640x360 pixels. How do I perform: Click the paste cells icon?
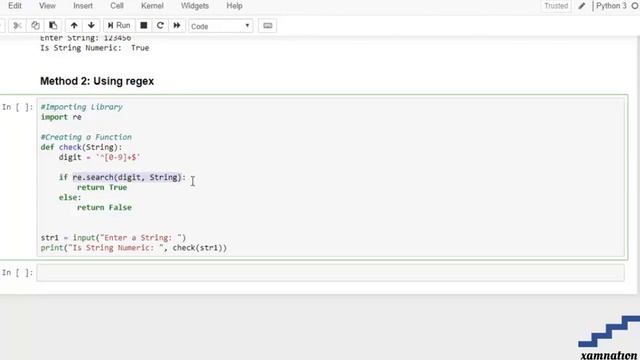click(x=53, y=26)
